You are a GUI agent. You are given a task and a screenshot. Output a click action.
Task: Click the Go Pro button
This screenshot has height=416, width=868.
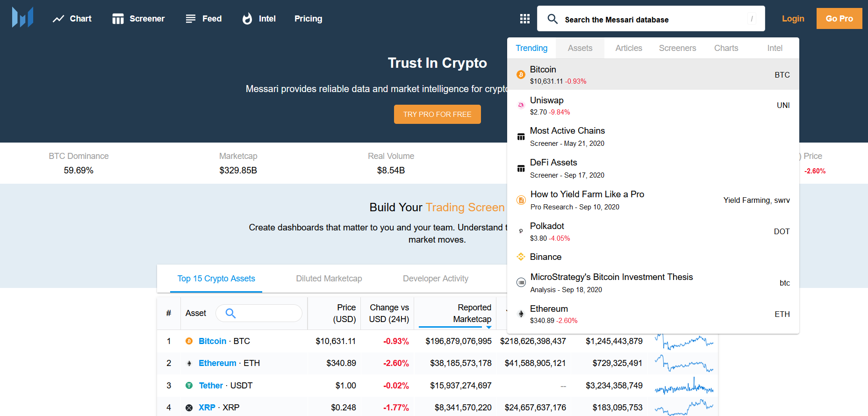(839, 19)
